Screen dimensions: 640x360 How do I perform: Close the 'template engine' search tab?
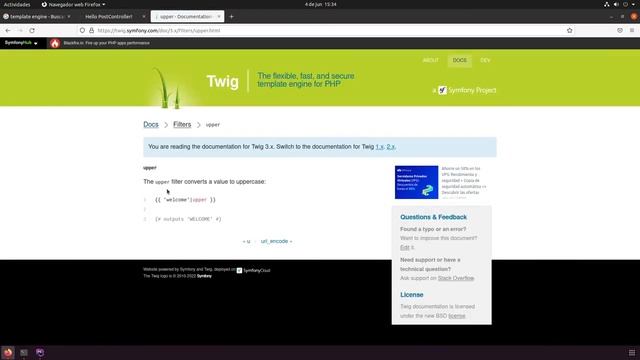coord(69,17)
